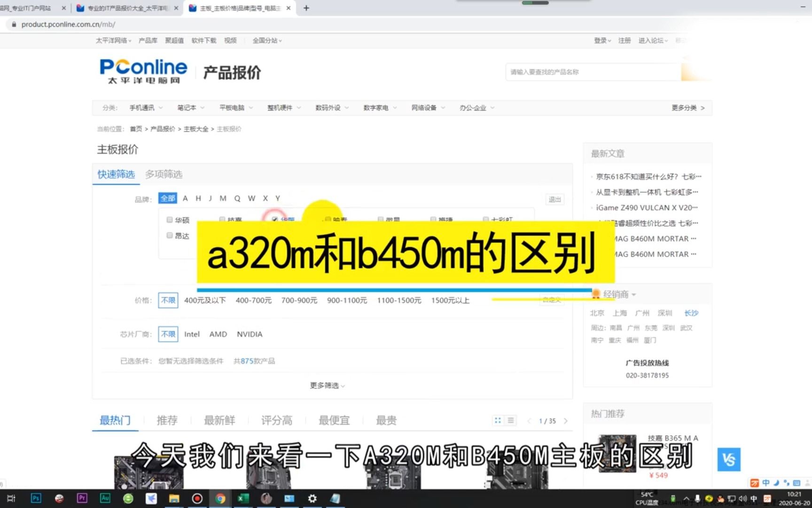
Task: Open the 全国分站 dropdown
Action: pyautogui.click(x=267, y=40)
